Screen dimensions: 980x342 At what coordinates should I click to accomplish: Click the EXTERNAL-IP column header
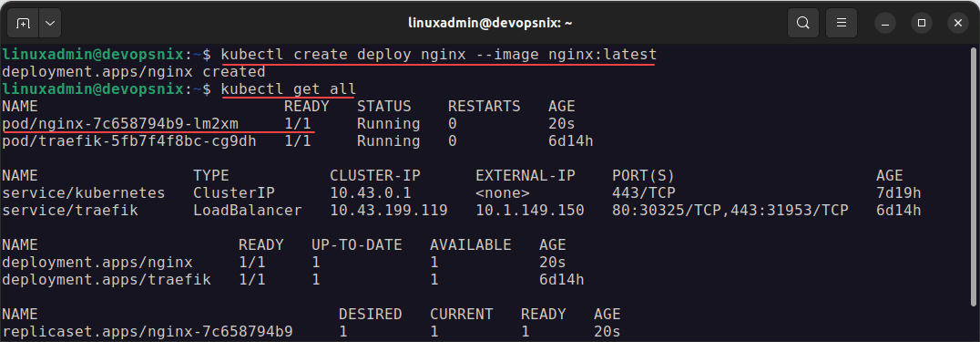(526, 175)
